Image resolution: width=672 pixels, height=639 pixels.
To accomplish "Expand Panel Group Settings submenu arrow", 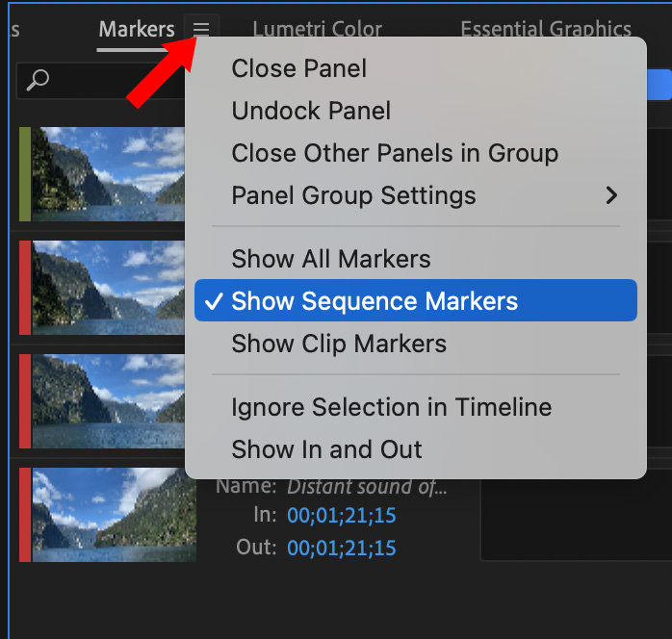I will [610, 195].
